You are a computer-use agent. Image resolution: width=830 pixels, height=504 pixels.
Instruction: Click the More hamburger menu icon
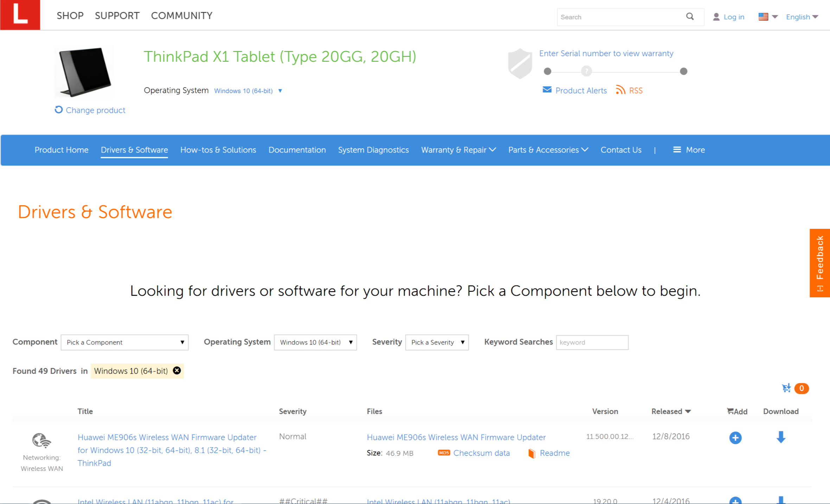677,150
